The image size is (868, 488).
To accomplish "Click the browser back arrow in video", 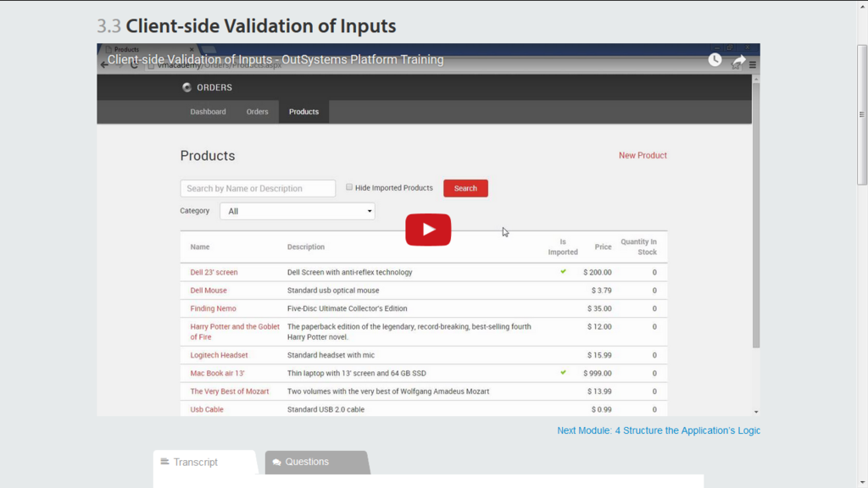I will pos(104,64).
